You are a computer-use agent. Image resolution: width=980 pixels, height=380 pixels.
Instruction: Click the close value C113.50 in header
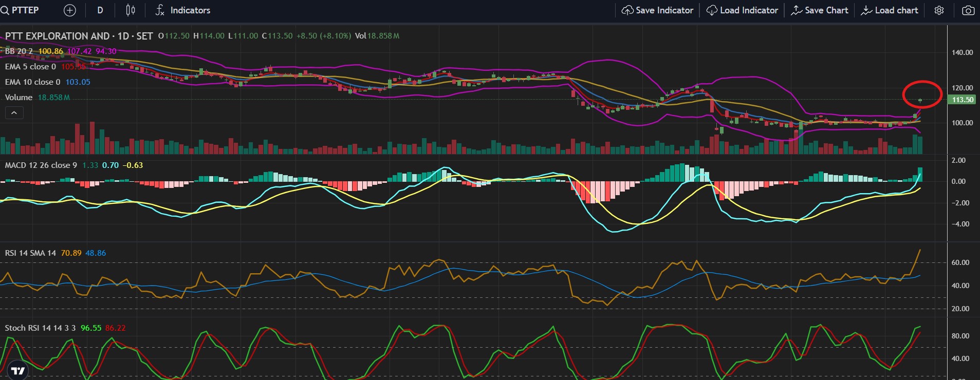pyautogui.click(x=277, y=36)
